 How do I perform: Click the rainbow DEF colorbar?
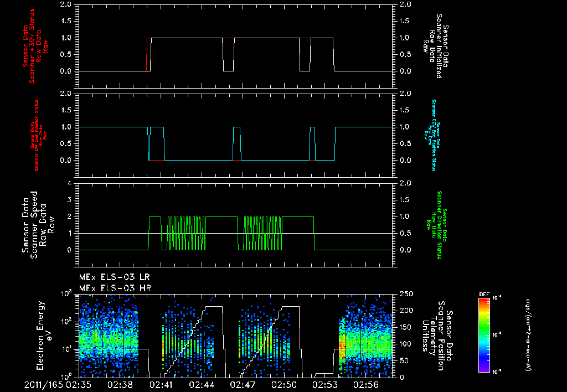(484, 335)
